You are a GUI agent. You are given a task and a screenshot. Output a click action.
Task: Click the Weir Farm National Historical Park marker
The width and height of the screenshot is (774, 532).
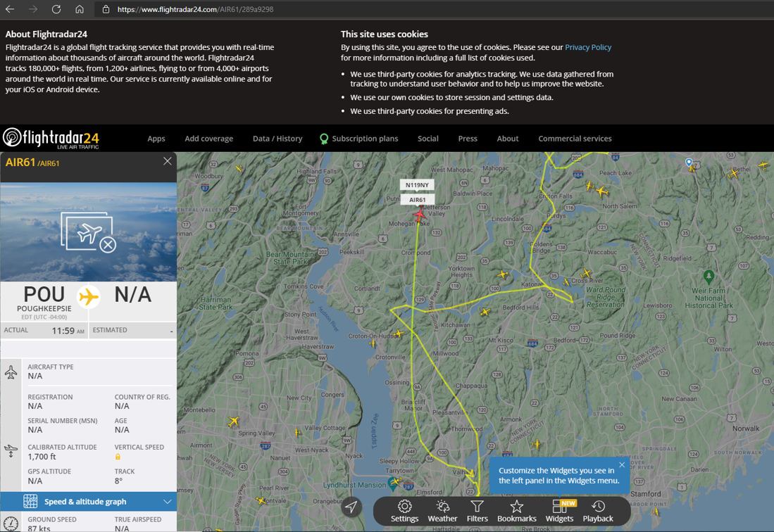coord(709,277)
